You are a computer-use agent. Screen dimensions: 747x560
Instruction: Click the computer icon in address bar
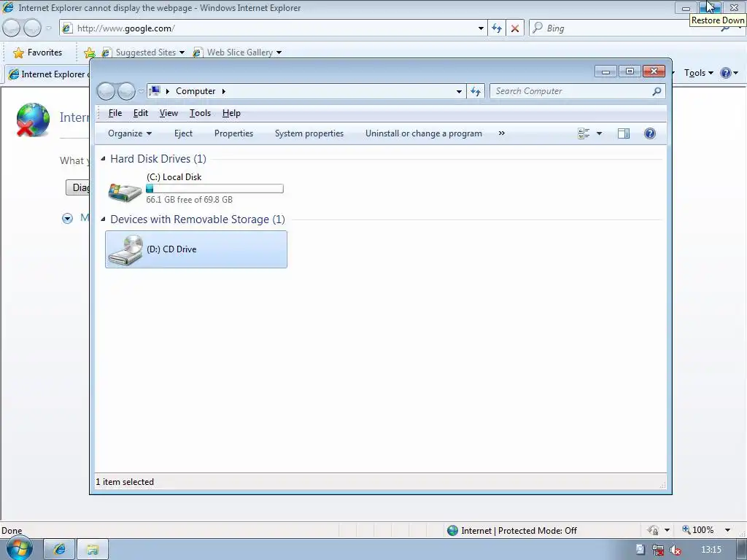pyautogui.click(x=155, y=90)
